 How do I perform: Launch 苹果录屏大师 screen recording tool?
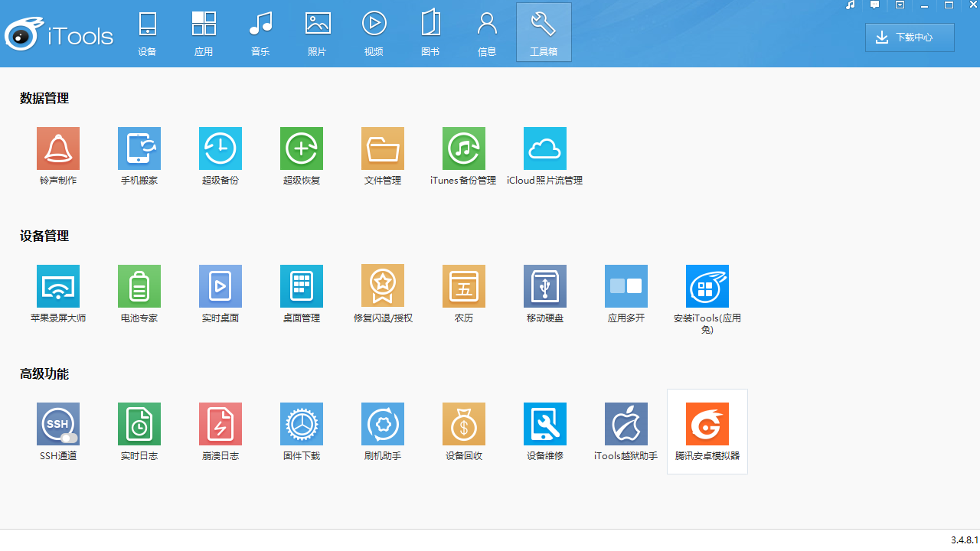[57, 285]
